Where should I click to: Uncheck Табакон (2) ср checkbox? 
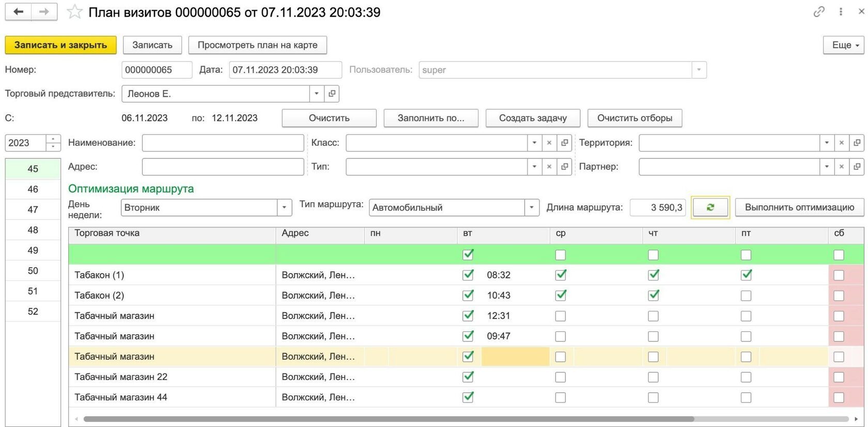[561, 295]
